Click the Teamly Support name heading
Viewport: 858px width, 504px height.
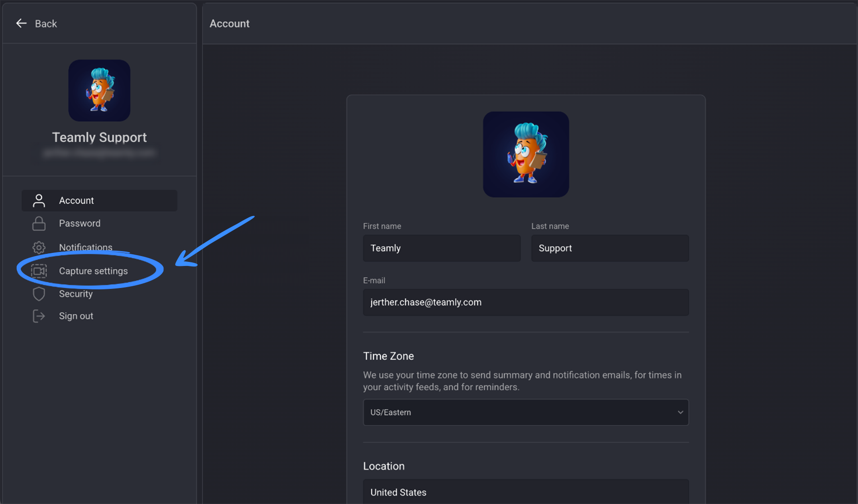(100, 137)
